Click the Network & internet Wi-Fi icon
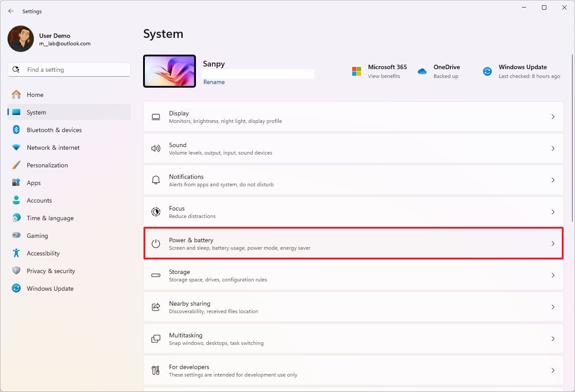This screenshot has height=392, width=575. pyautogui.click(x=16, y=148)
